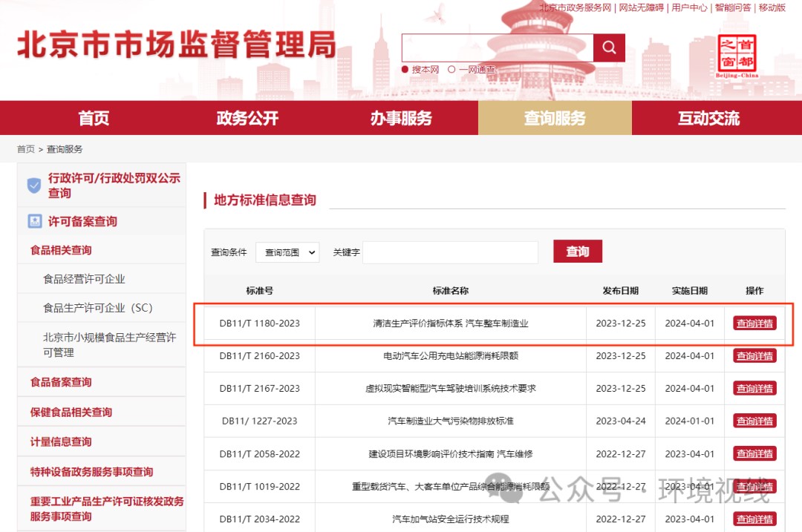This screenshot has width=802, height=532.
Task: Open 保健食品相关查询 sidebar item
Action: pos(71,412)
